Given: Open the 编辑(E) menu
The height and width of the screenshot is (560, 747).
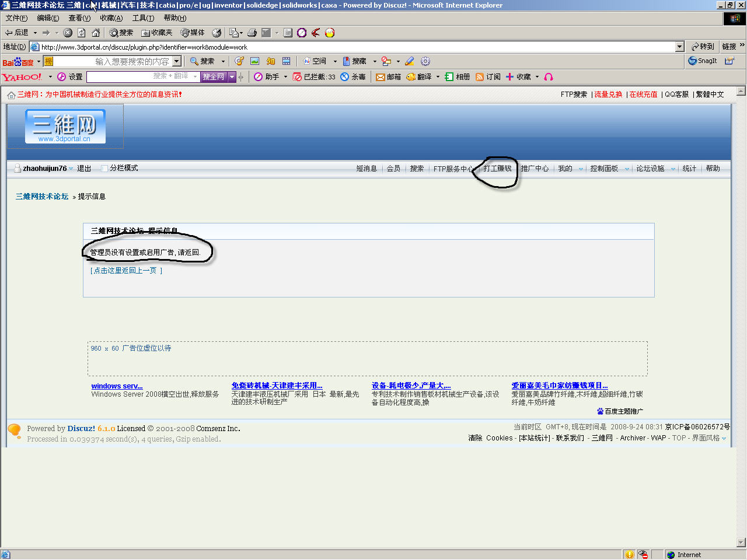Looking at the screenshot, I should (x=48, y=18).
